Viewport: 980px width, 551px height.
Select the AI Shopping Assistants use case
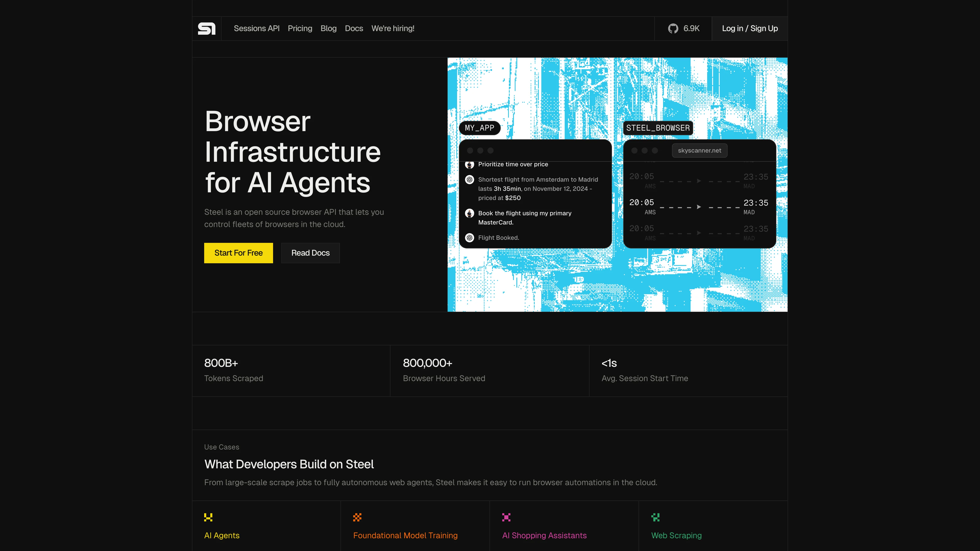544,535
